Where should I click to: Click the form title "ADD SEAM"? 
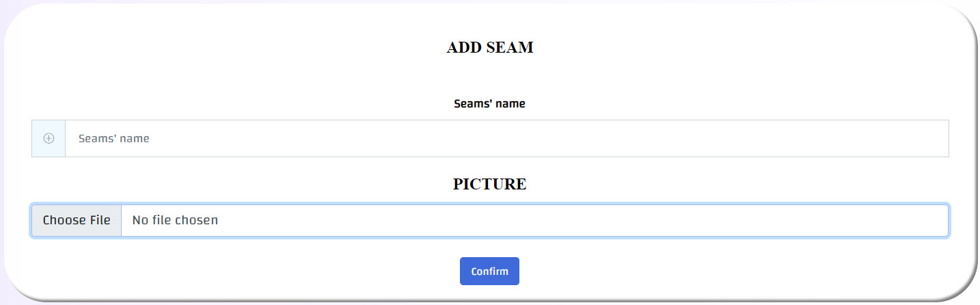pos(489,48)
